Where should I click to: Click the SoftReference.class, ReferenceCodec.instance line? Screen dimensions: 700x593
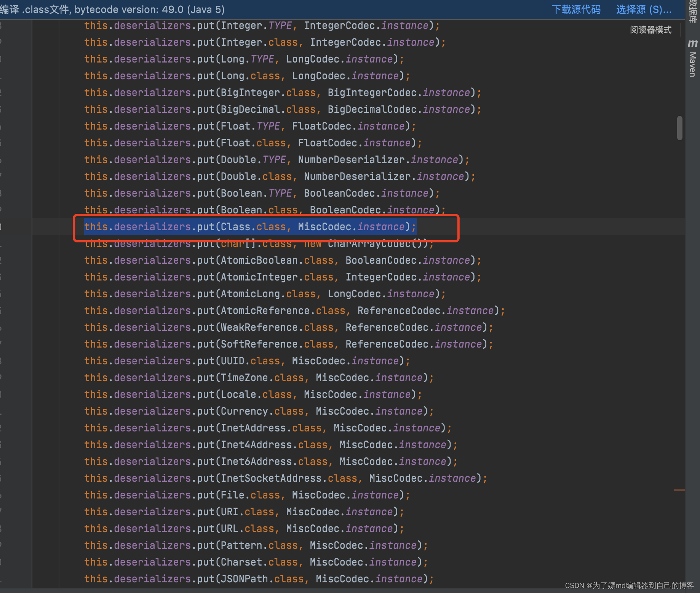tap(289, 344)
